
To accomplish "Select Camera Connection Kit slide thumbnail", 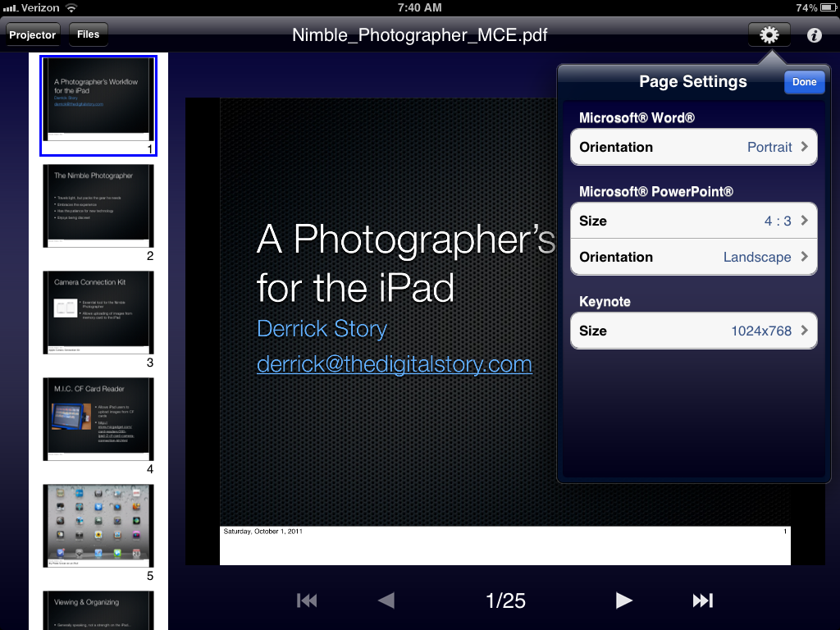I will (98, 313).
